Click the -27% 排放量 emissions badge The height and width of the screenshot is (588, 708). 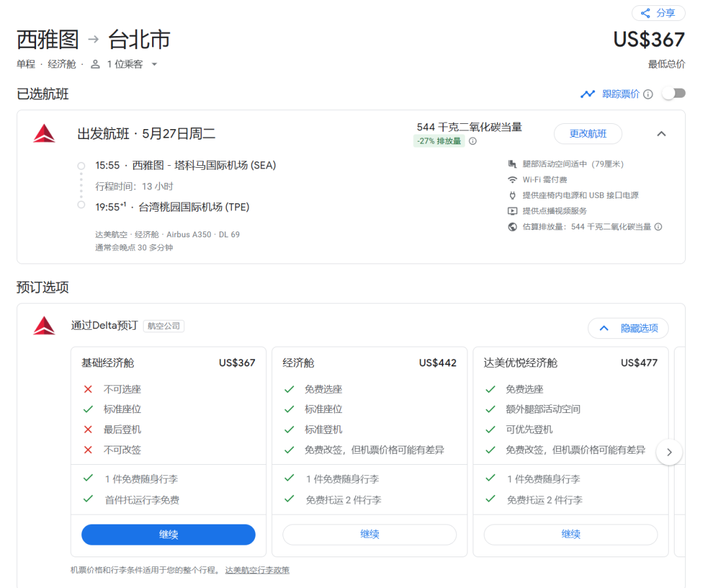point(439,141)
